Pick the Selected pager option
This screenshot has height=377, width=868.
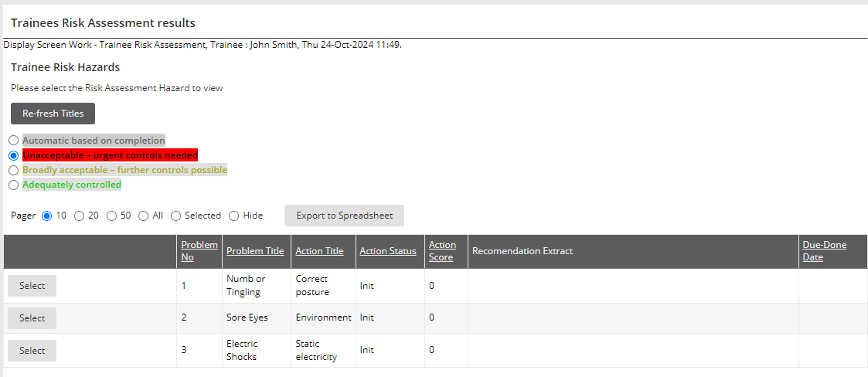pyautogui.click(x=175, y=216)
